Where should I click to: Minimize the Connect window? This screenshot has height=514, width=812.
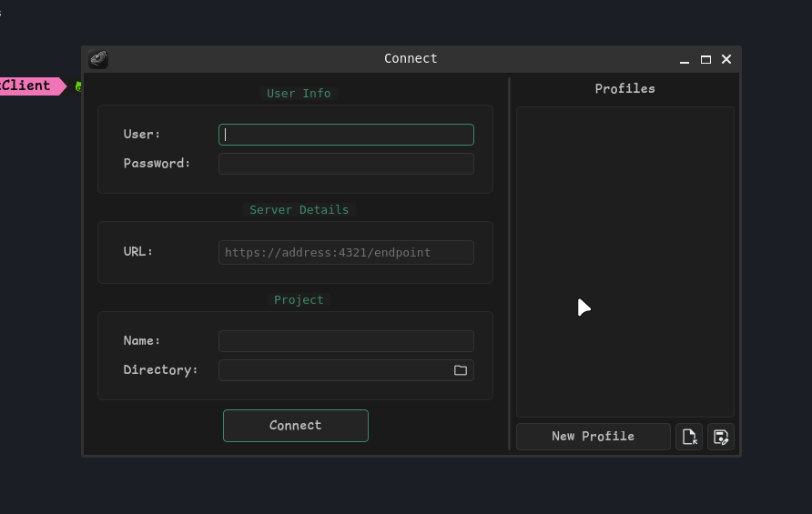685,60
